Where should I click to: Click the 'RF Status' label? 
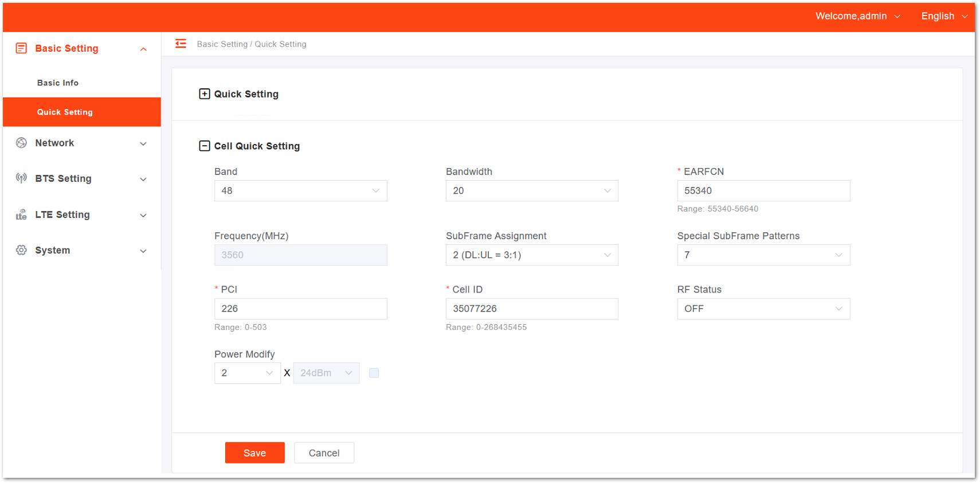pyautogui.click(x=699, y=289)
